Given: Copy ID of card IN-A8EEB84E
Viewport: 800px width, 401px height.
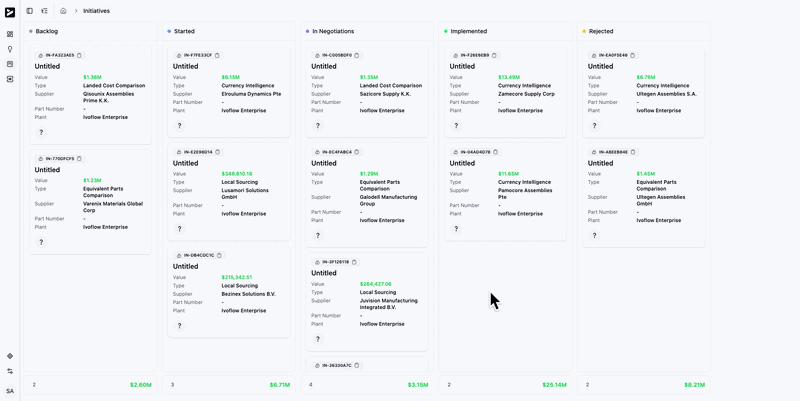Looking at the screenshot, I should tap(633, 152).
